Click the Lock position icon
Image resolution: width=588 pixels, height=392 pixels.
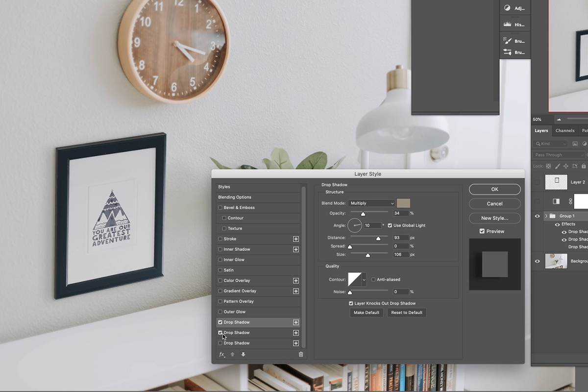click(x=566, y=166)
